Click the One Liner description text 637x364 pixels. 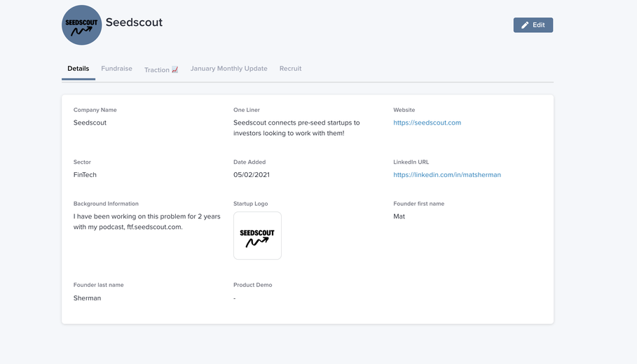296,128
